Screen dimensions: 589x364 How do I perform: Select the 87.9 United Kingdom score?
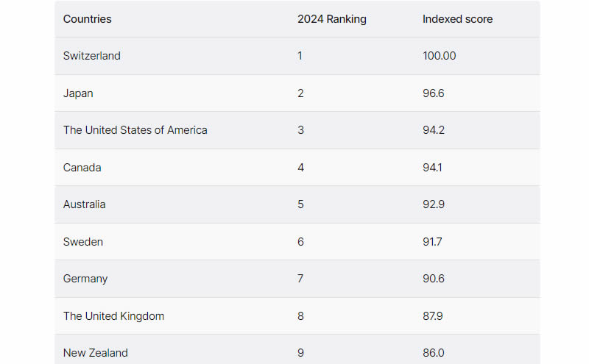[433, 316]
